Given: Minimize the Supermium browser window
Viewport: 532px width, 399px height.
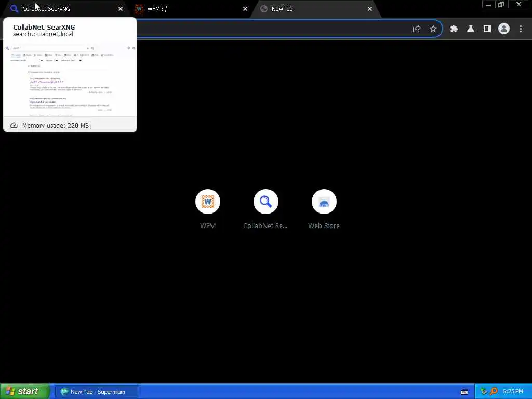Looking at the screenshot, I should [x=488, y=5].
